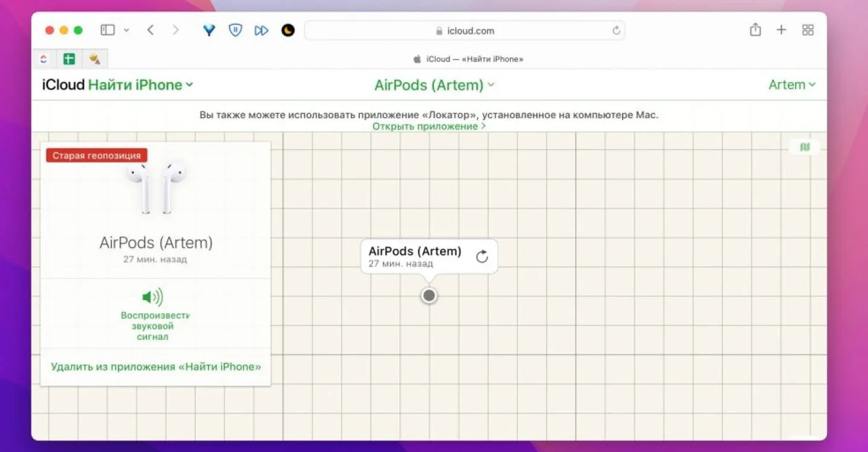Screen dimensions: 868x452
Task: Click the AirPods (Artem) map callout
Action: 429,257
